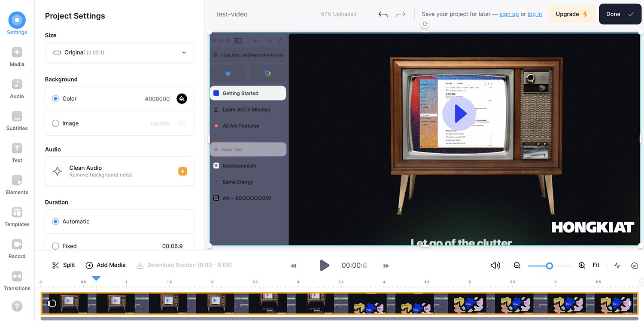This screenshot has width=644, height=321.
Task: Click the Add Media button
Action: [106, 265]
